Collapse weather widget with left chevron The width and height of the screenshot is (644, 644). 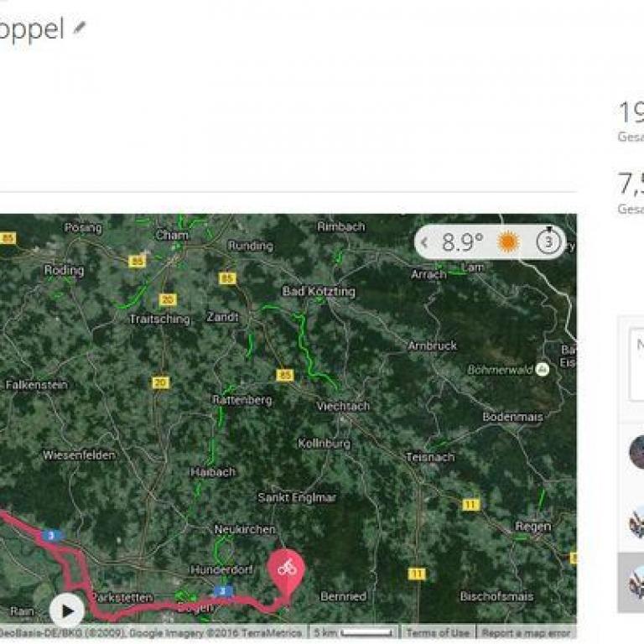pyautogui.click(x=424, y=242)
